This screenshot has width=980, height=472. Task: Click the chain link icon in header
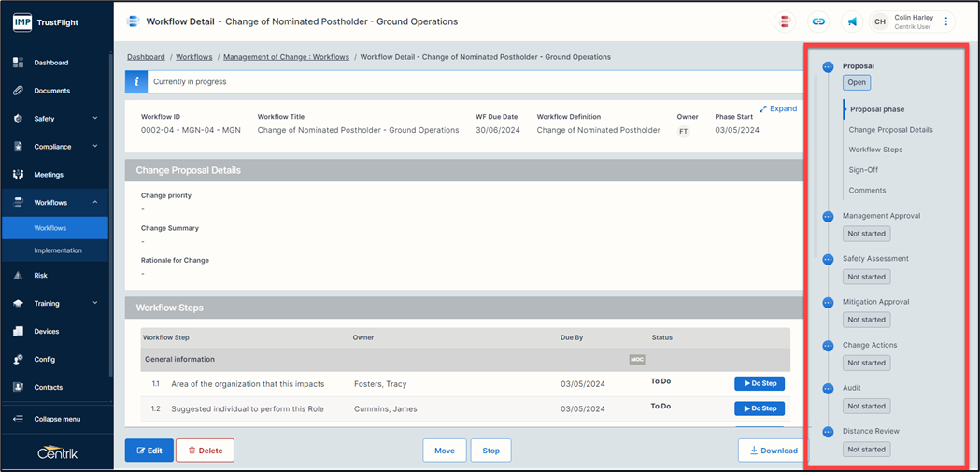818,21
